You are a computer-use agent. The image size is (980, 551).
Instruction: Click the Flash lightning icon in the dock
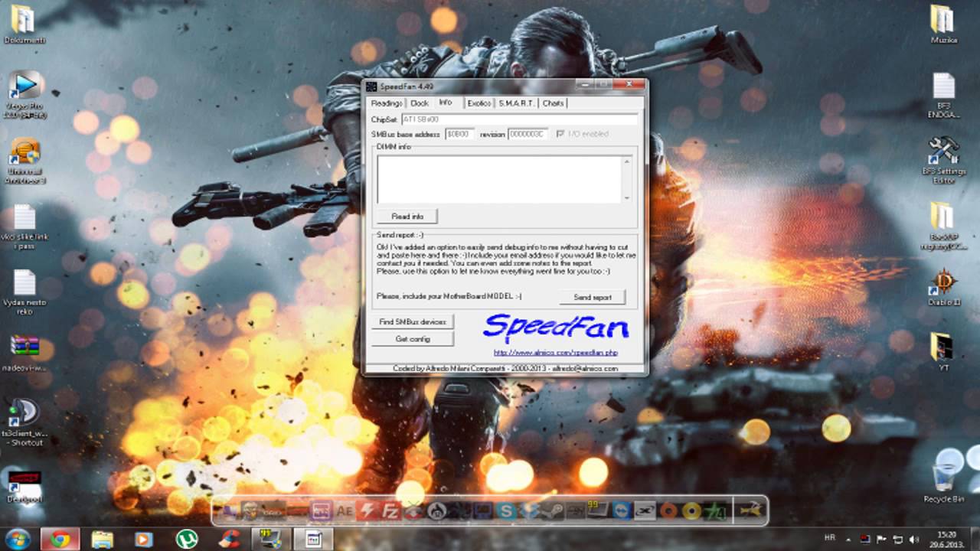[367, 510]
